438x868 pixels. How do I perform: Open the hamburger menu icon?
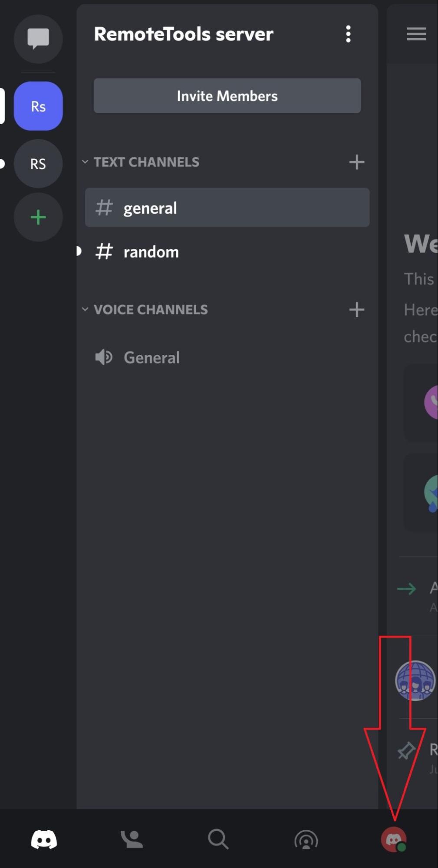416,34
